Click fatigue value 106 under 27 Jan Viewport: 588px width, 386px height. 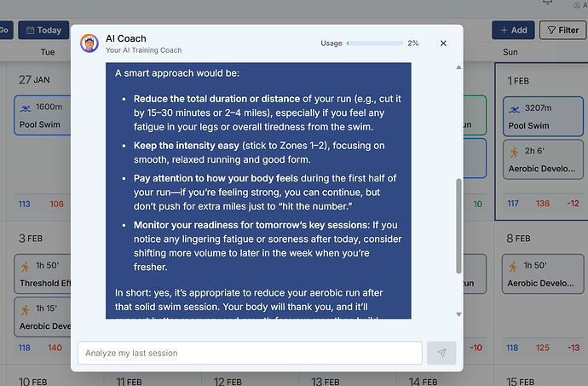tap(56, 204)
